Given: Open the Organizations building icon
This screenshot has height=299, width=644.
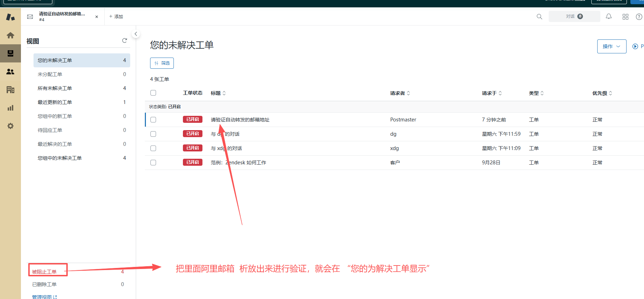Looking at the screenshot, I should click(10, 90).
